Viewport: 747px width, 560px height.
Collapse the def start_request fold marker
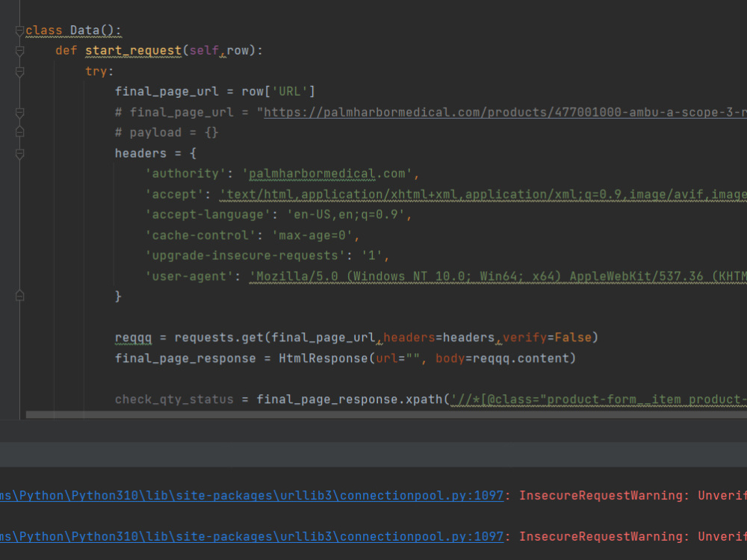click(19, 51)
